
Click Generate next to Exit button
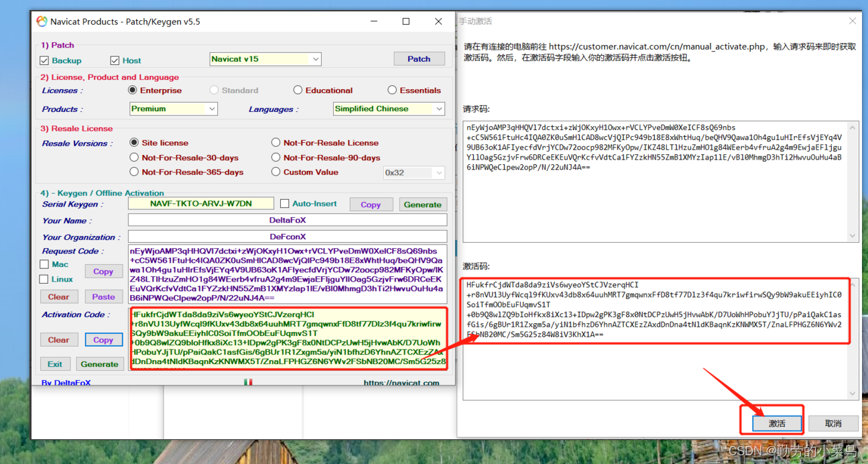tap(99, 364)
